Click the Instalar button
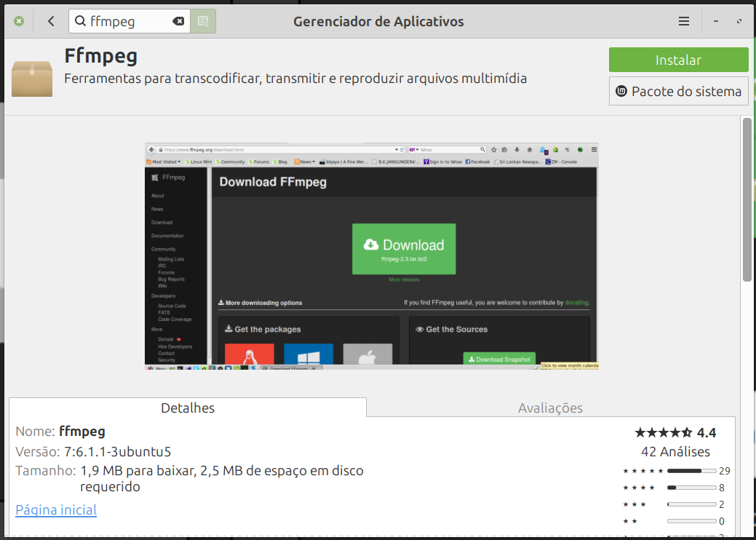Viewport: 756px width, 540px height. 678,60
